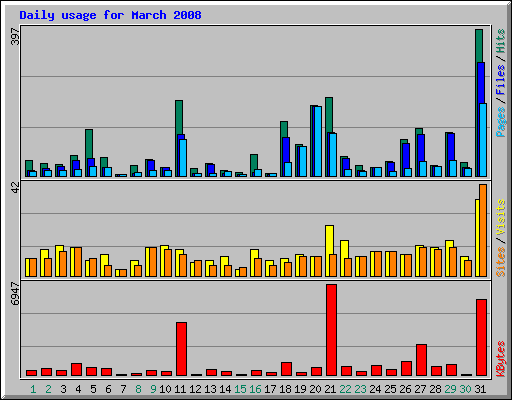512x400 pixels.
Task: Click day label 27 on the axis
Action: (x=420, y=389)
